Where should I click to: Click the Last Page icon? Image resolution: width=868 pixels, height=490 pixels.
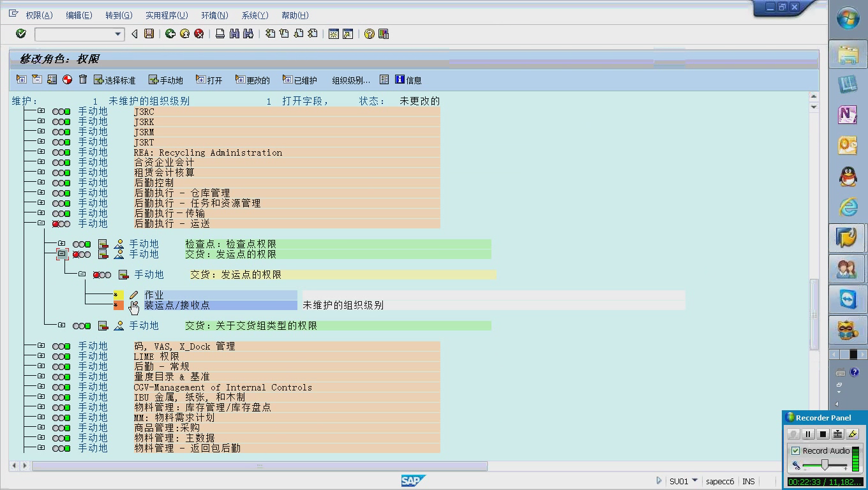(x=313, y=34)
